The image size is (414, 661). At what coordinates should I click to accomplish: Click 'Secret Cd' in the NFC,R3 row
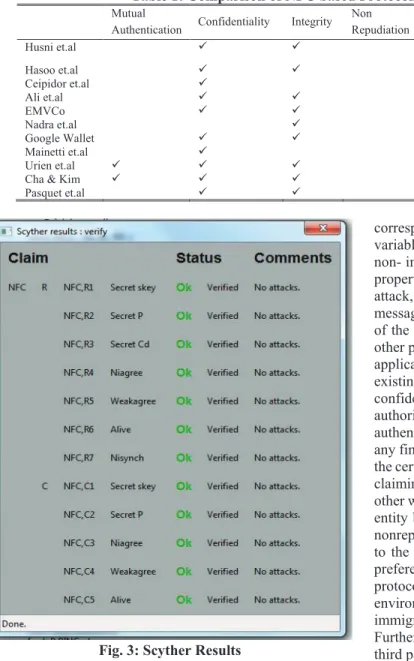130,344
